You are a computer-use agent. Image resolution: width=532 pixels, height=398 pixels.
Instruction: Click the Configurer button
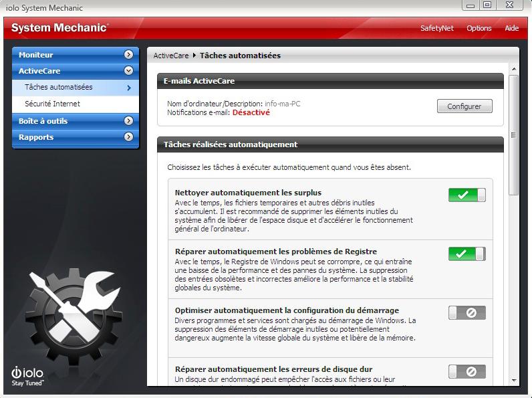click(x=464, y=106)
